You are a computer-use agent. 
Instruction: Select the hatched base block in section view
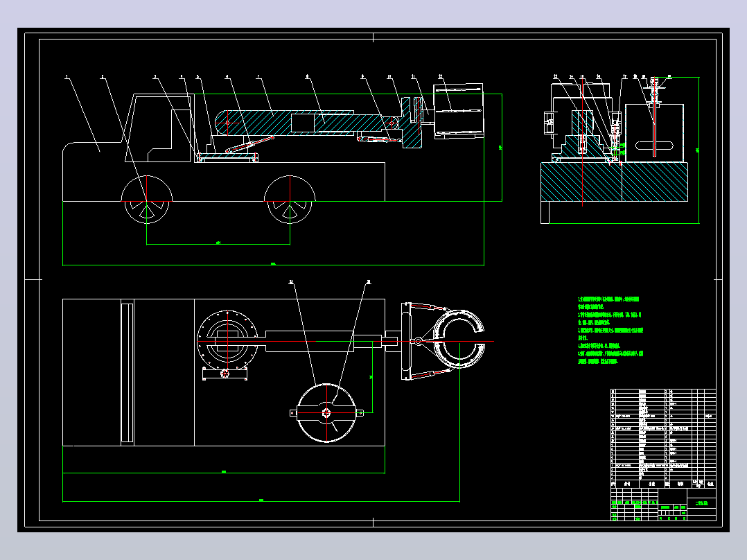click(614, 182)
